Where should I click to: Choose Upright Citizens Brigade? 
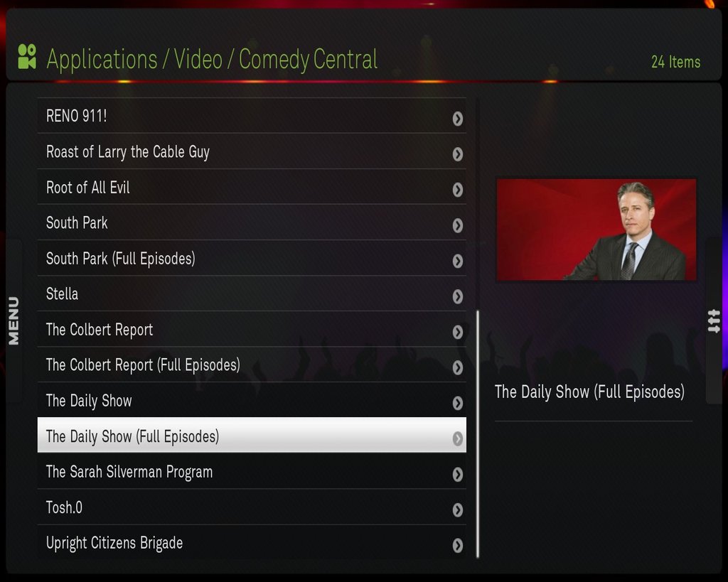click(x=252, y=542)
